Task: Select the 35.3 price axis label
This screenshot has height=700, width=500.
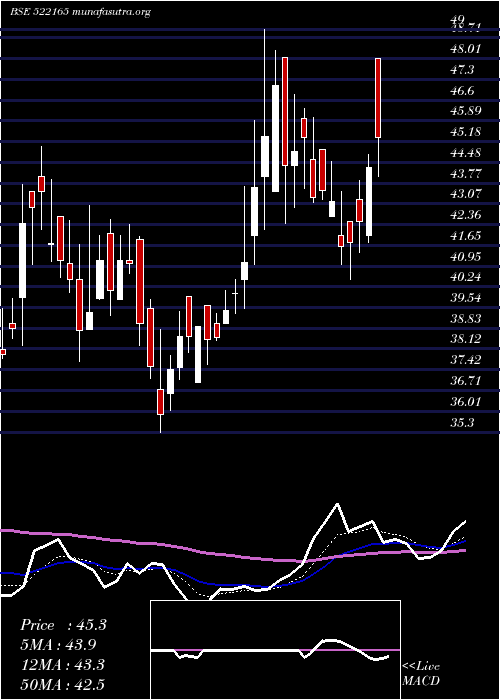Action: 462,422
